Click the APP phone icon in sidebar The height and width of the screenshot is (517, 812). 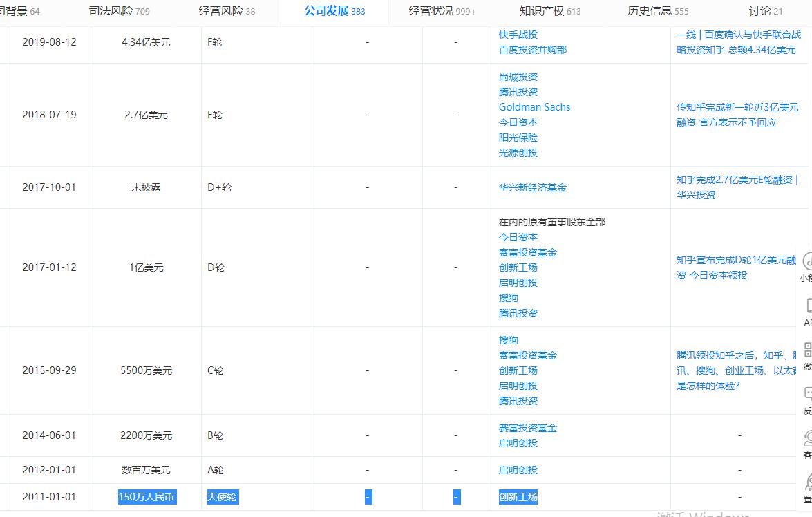pyautogui.click(x=809, y=305)
